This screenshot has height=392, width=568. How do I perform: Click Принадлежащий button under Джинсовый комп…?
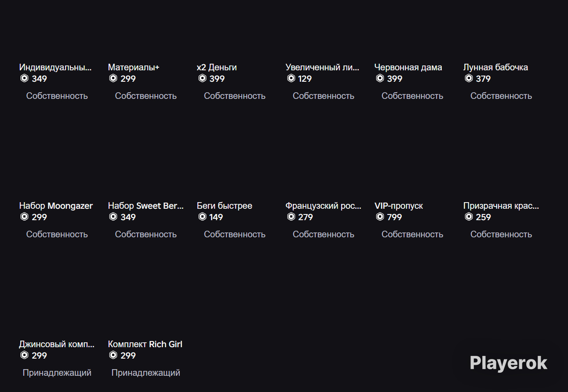tap(57, 373)
